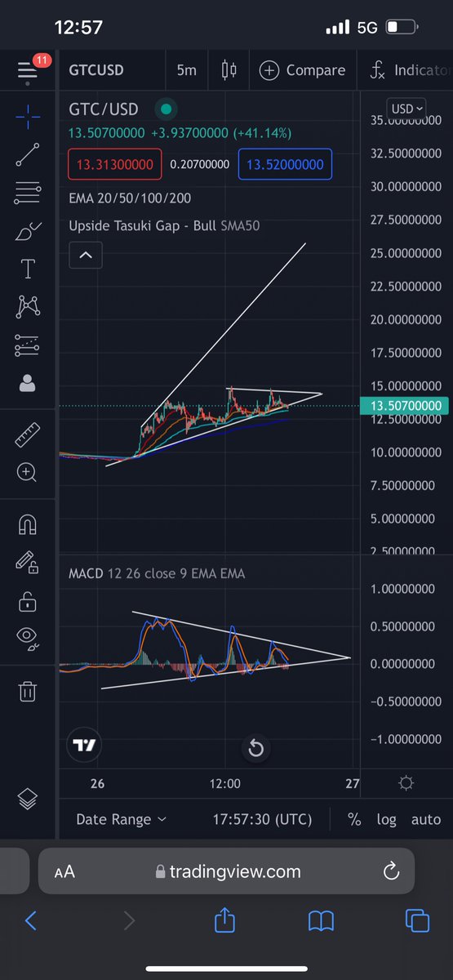The image size is (453, 980).
Task: Select the brush drawing tool
Action: [x=28, y=231]
